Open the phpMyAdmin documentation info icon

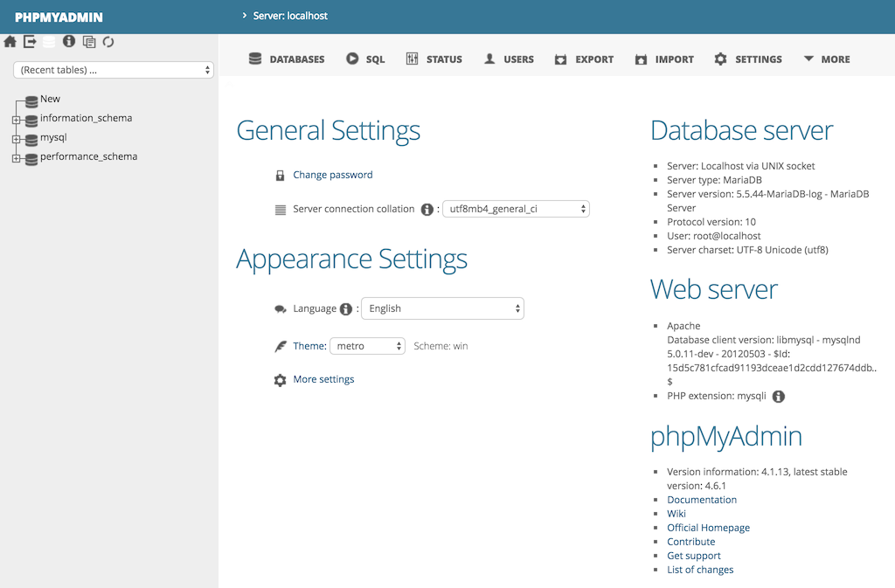coord(69,41)
